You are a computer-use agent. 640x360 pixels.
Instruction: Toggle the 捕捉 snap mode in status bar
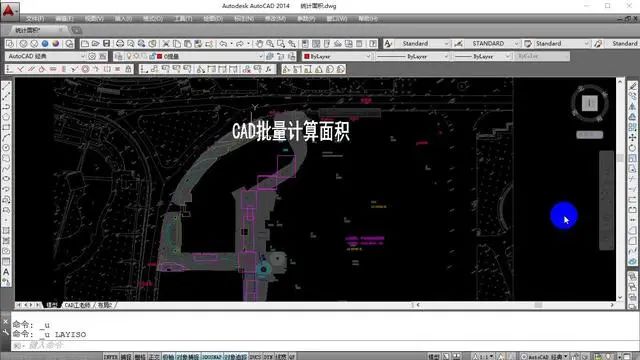pyautogui.click(x=126, y=357)
